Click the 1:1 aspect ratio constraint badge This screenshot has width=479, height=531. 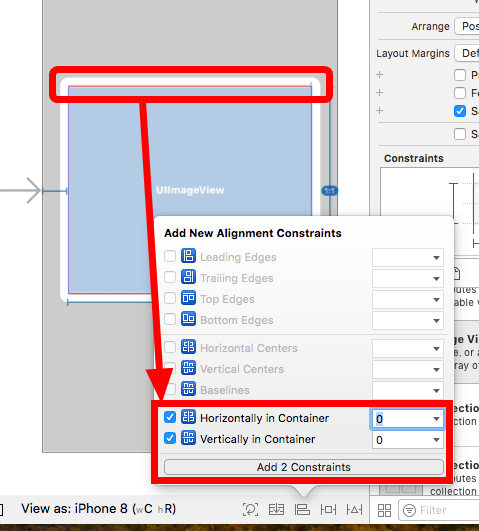[329, 191]
